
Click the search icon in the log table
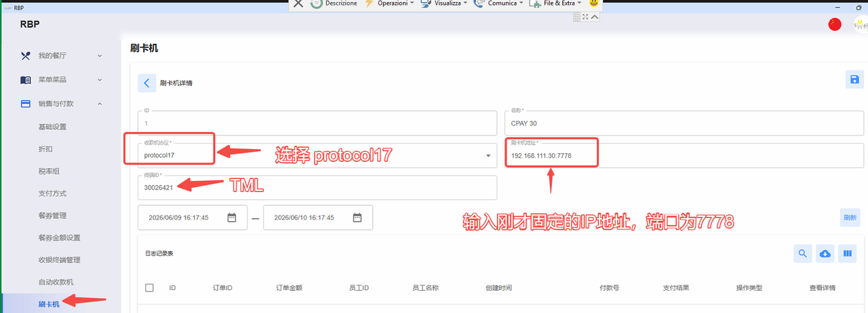pyautogui.click(x=803, y=253)
